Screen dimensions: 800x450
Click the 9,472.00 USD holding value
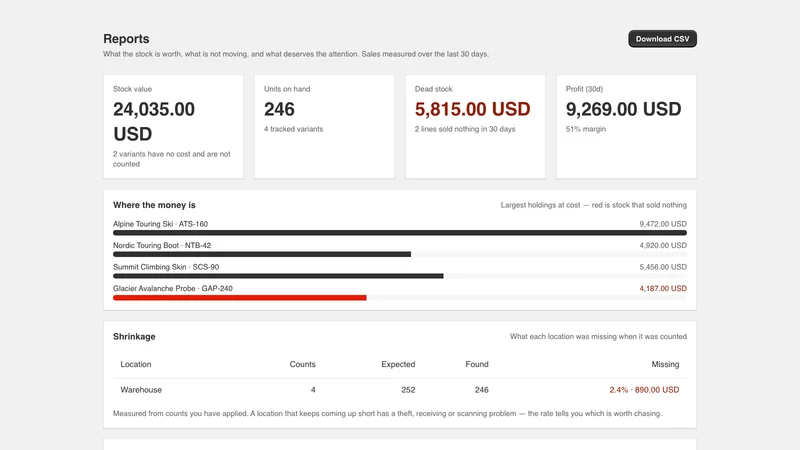[663, 224]
